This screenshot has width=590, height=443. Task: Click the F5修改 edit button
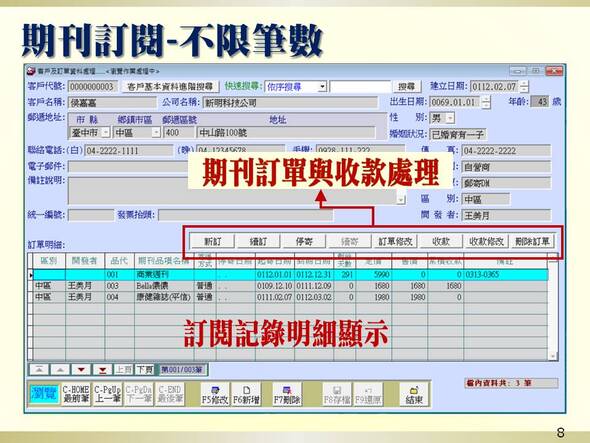pos(215,394)
